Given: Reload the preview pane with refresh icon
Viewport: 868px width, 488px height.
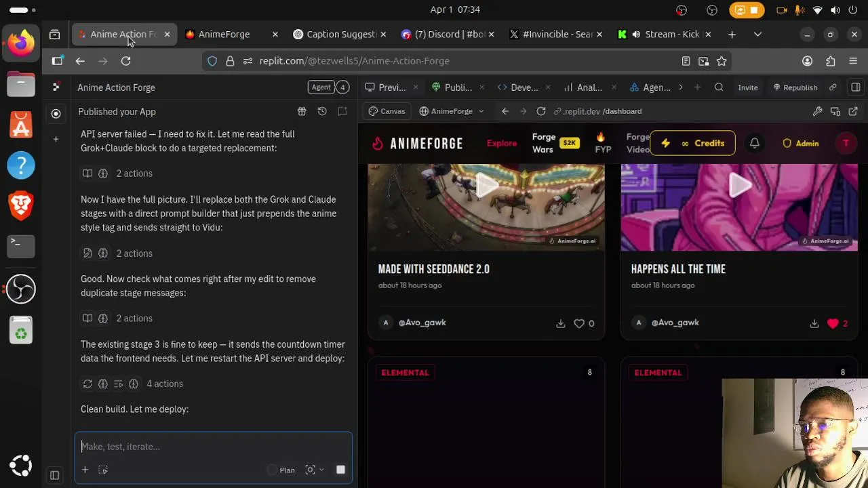Looking at the screenshot, I should [x=541, y=111].
